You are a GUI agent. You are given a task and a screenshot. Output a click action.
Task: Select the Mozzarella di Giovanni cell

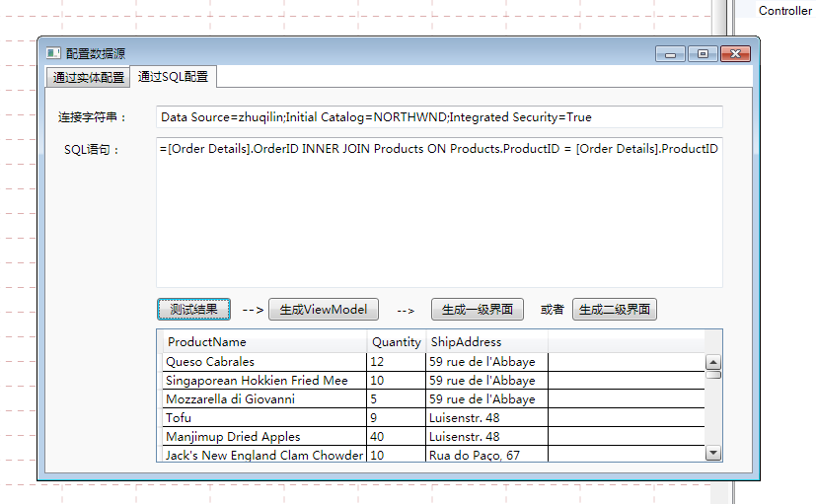pos(264,398)
